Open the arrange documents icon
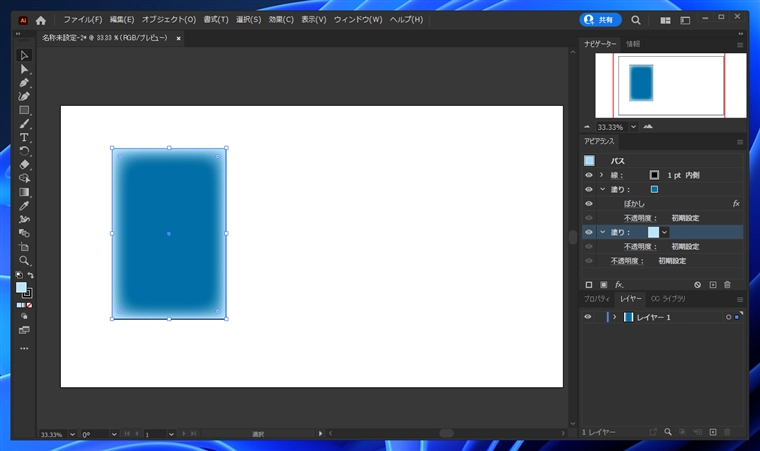This screenshot has height=451, width=760. 665,20
